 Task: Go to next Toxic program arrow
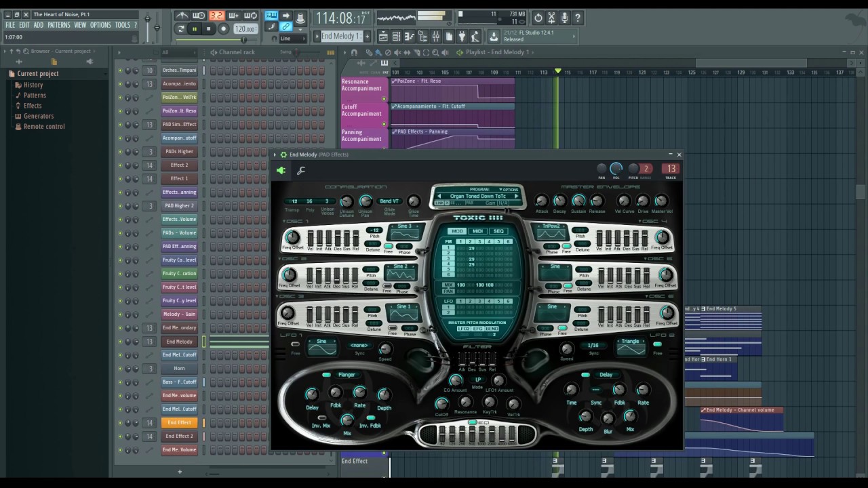(x=516, y=197)
